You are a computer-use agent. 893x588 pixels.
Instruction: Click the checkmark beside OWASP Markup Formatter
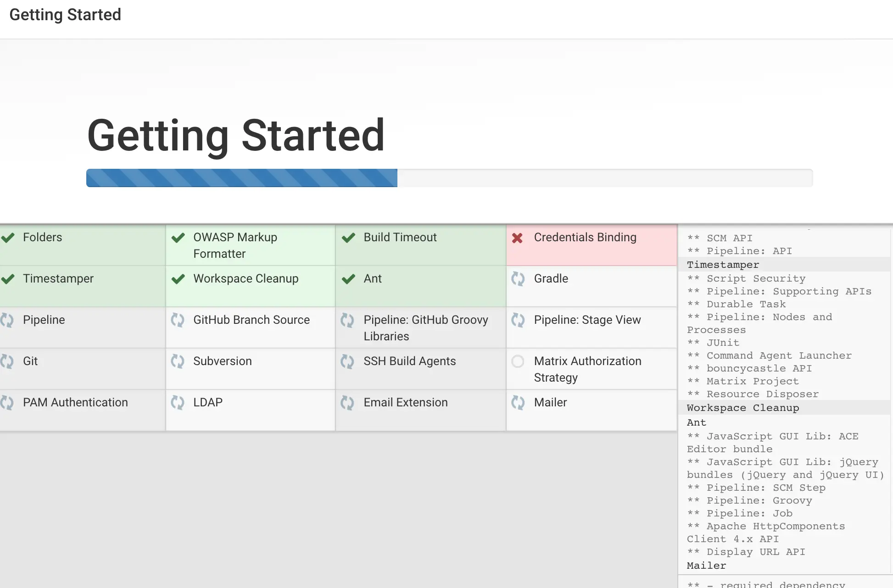pyautogui.click(x=178, y=238)
